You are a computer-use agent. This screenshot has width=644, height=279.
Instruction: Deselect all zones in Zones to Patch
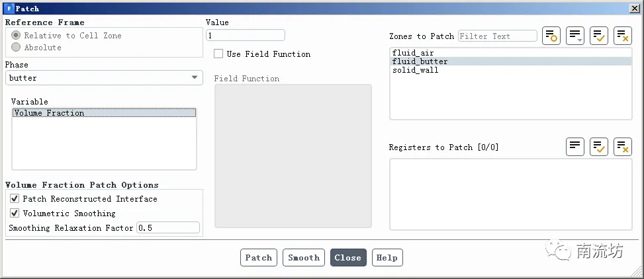point(622,36)
